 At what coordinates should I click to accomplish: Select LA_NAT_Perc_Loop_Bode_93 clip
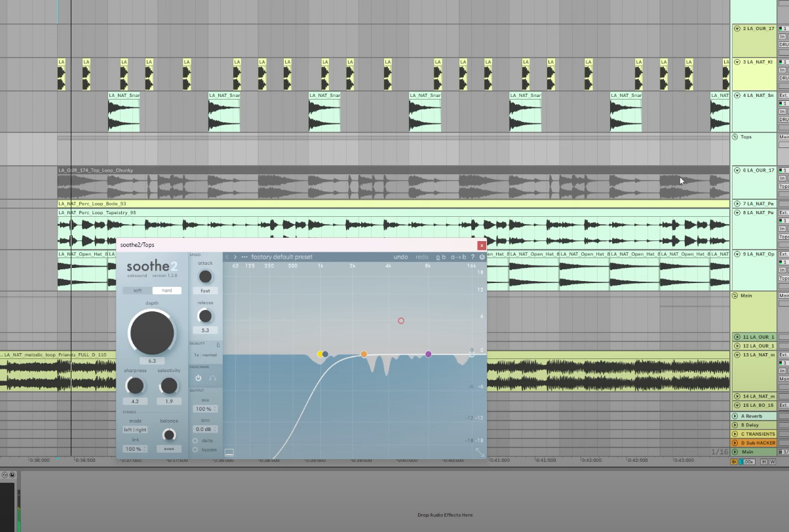[393, 204]
